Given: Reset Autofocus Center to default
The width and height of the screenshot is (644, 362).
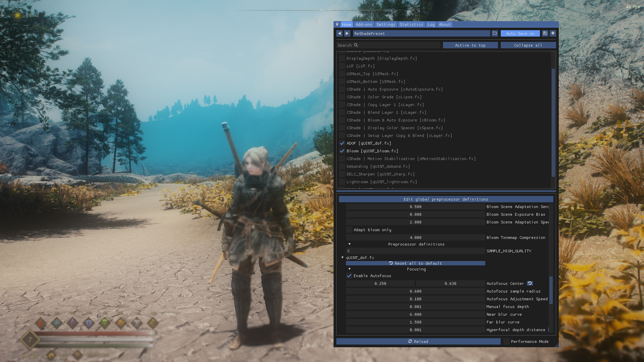Looking at the screenshot, I should tap(530, 283).
